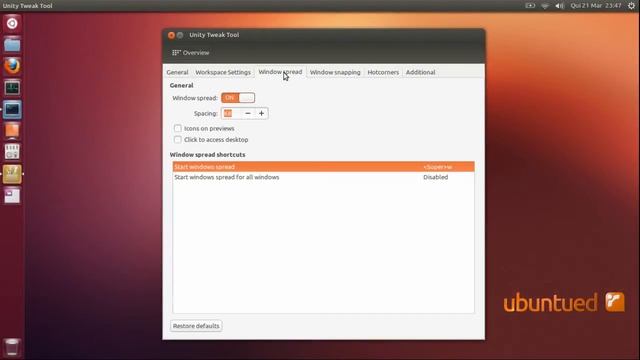
Task: Open the Trash in the launcher
Action: (x=12, y=347)
